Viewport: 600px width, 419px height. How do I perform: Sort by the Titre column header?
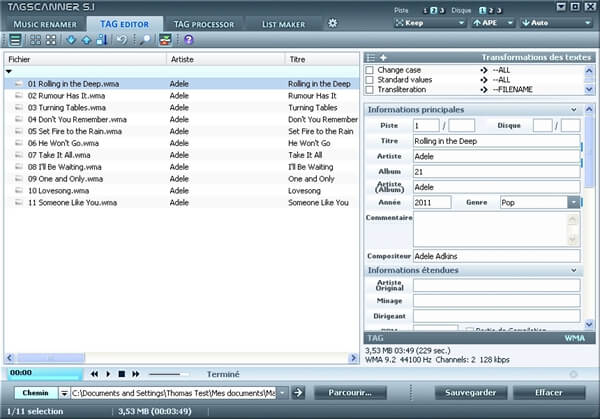(x=322, y=59)
